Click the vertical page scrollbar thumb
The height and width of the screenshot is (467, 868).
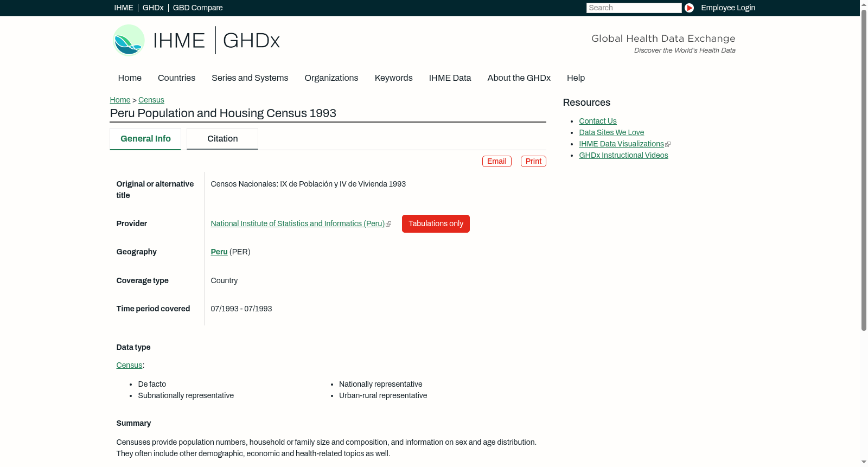point(864,171)
